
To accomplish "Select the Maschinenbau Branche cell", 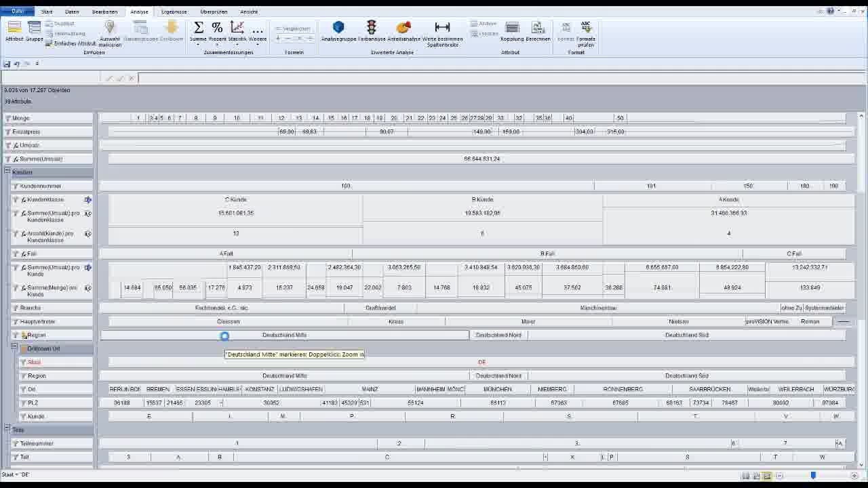I will [x=599, y=308].
